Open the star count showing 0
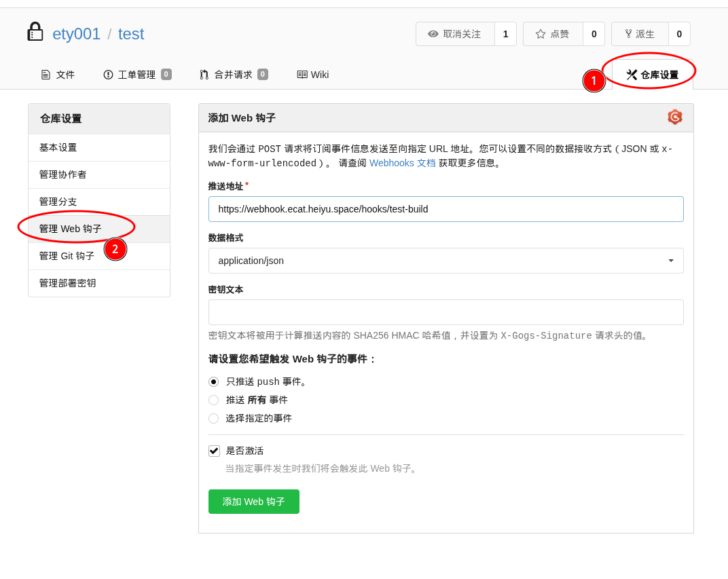Viewport: 728px width, 579px height. click(x=594, y=34)
